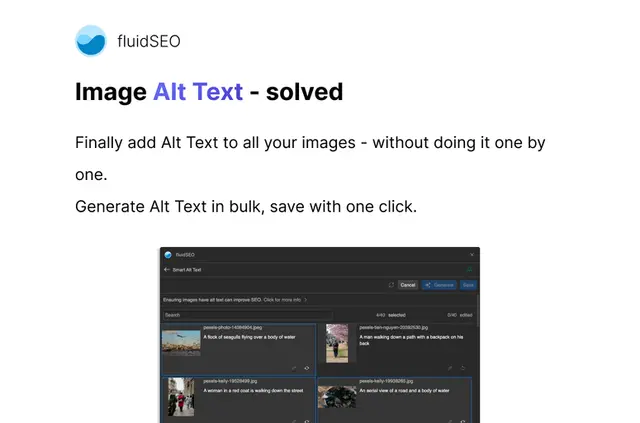The image size is (640, 423).
Task: Open the woman in red coat thumbnail
Action: (181, 397)
